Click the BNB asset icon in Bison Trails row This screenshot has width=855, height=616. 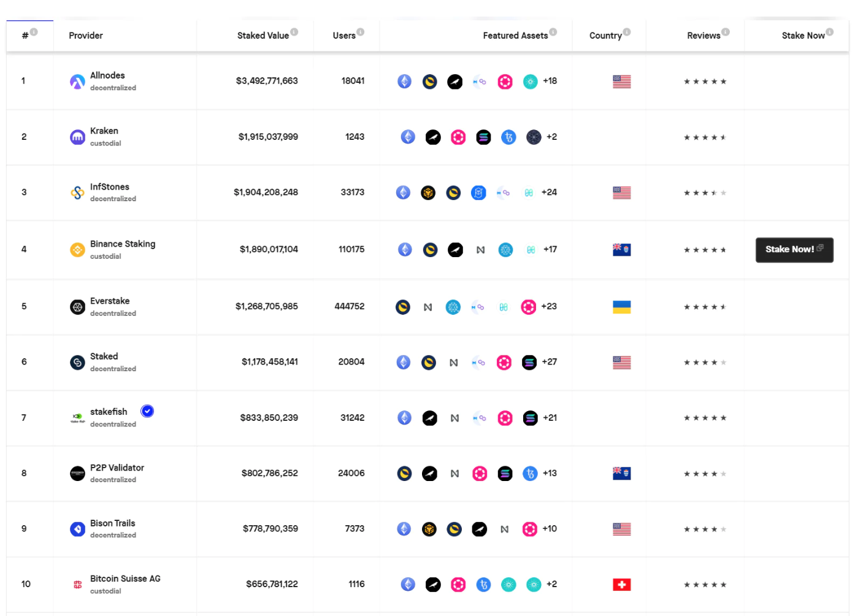(x=429, y=529)
